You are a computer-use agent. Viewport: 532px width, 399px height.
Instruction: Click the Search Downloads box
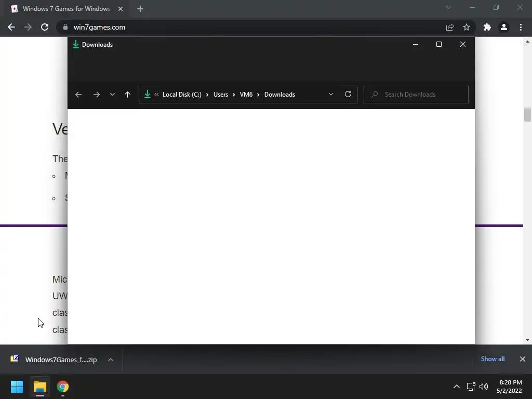coord(416,95)
